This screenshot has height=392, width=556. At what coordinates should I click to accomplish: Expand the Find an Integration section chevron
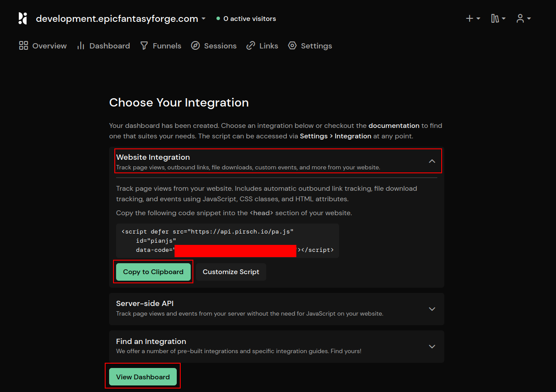pos(432,346)
